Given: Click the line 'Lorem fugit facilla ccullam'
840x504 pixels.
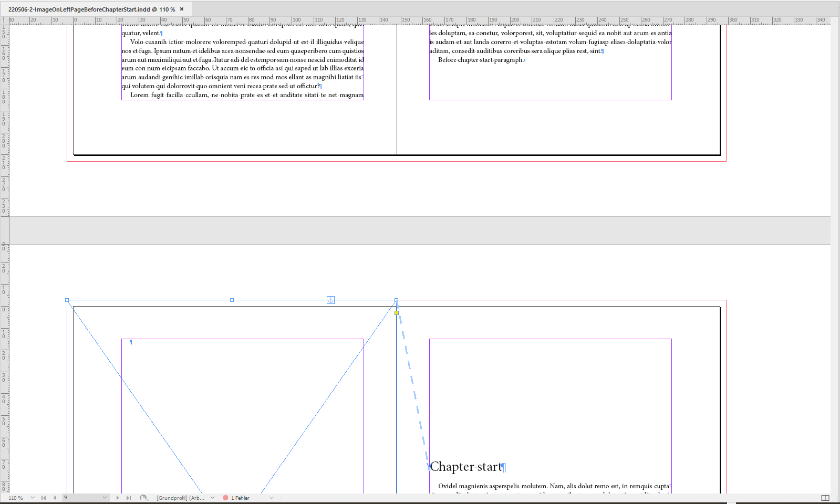Looking at the screenshot, I should click(247, 95).
